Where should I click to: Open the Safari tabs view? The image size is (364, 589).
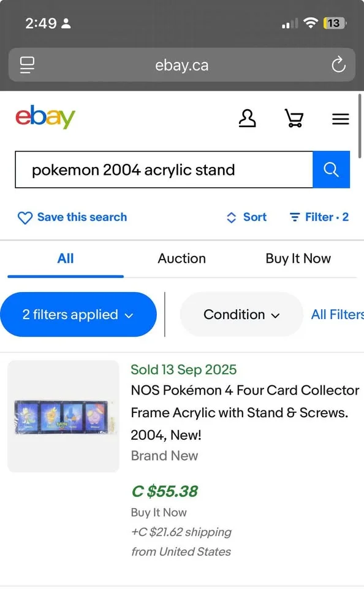click(x=26, y=65)
